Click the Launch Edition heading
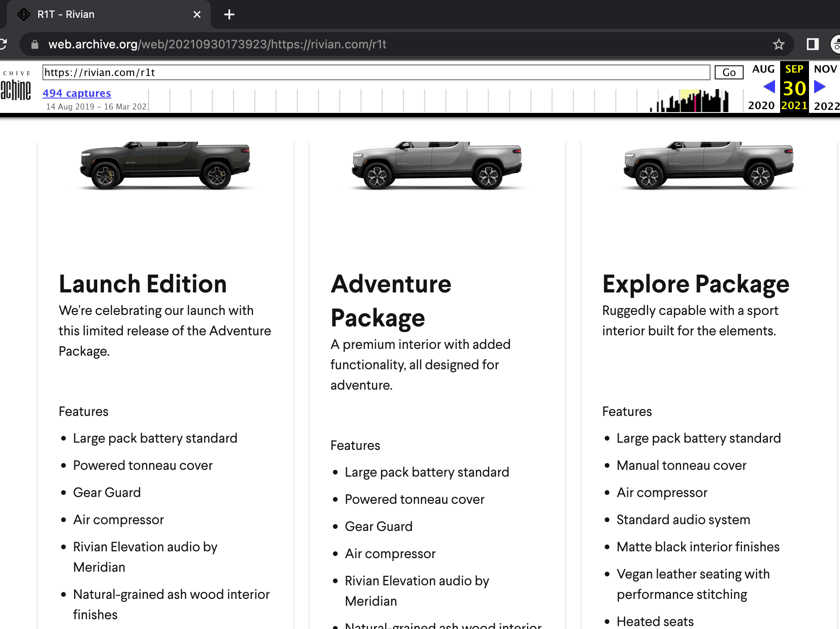840x629 pixels. point(143,284)
